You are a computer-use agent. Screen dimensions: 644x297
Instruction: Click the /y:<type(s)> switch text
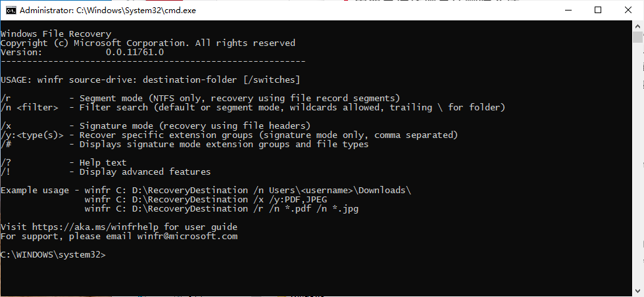pos(32,135)
